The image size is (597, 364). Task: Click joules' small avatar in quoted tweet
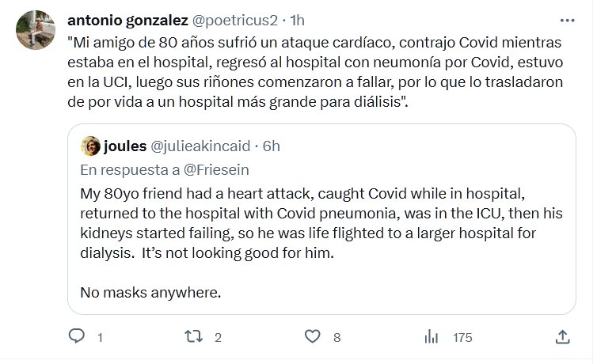(90, 146)
